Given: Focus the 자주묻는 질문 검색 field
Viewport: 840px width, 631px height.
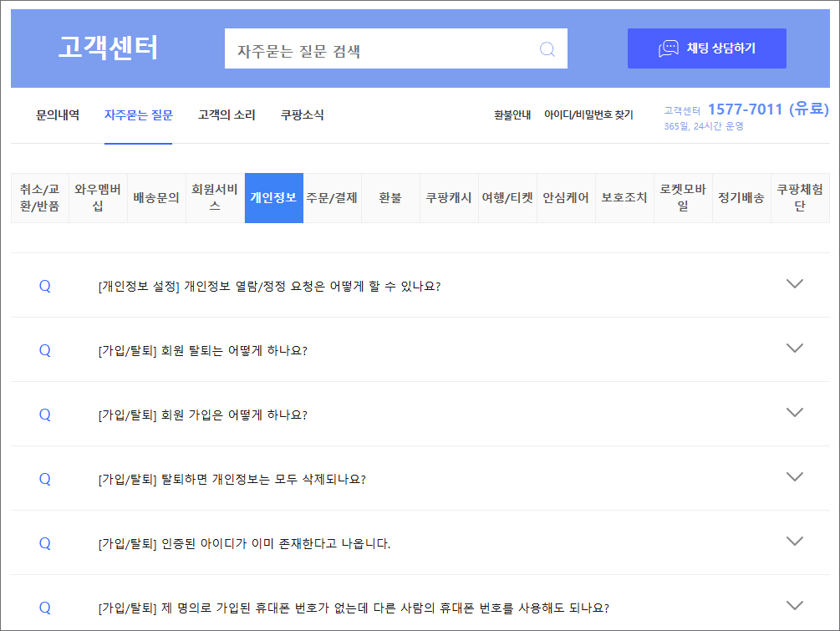Looking at the screenshot, I should pyautogui.click(x=396, y=48).
